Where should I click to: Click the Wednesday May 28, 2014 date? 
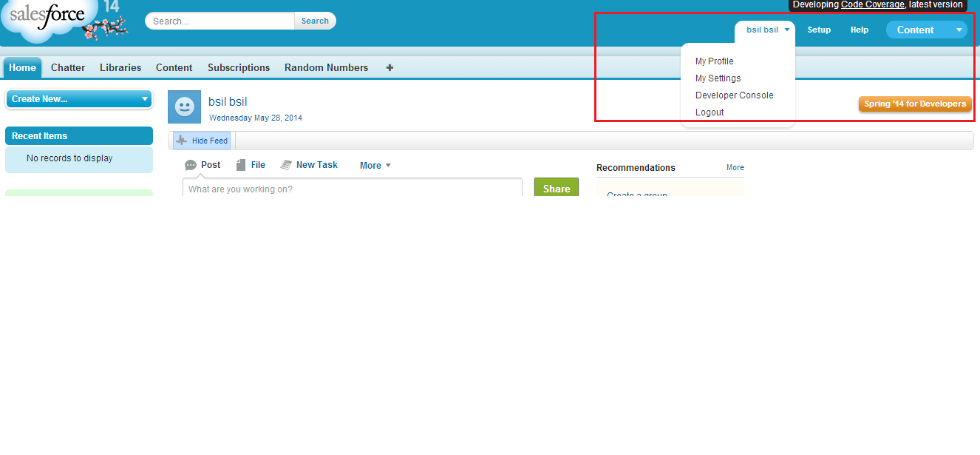pos(256,118)
